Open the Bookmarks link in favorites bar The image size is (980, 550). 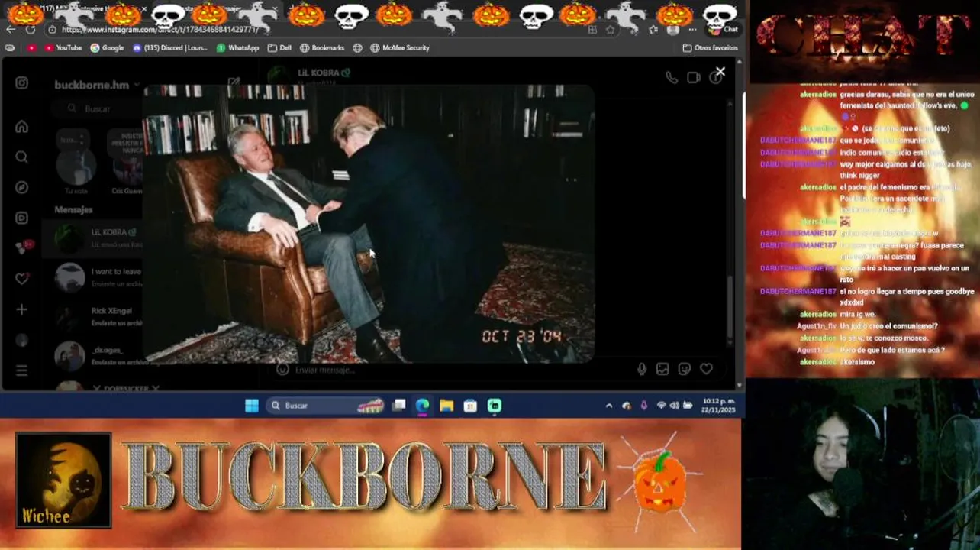tap(322, 47)
